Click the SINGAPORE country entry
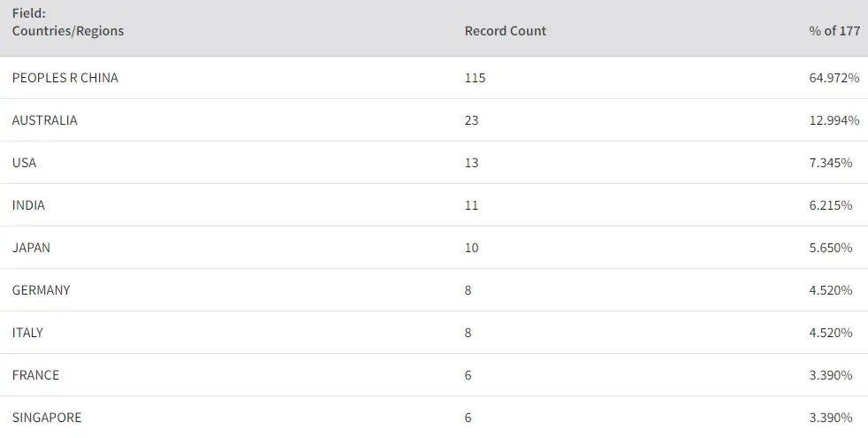Screen dimensions: 868x438 point(46,418)
